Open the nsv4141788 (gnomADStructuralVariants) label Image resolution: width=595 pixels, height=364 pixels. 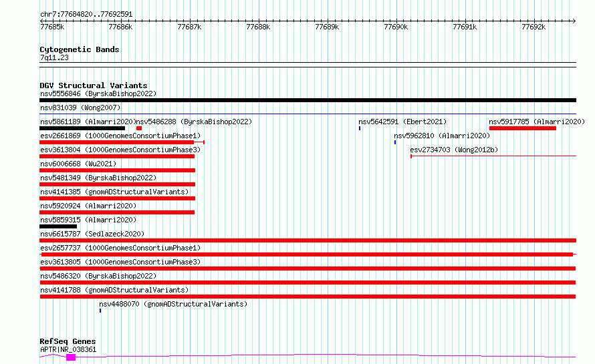114,290
